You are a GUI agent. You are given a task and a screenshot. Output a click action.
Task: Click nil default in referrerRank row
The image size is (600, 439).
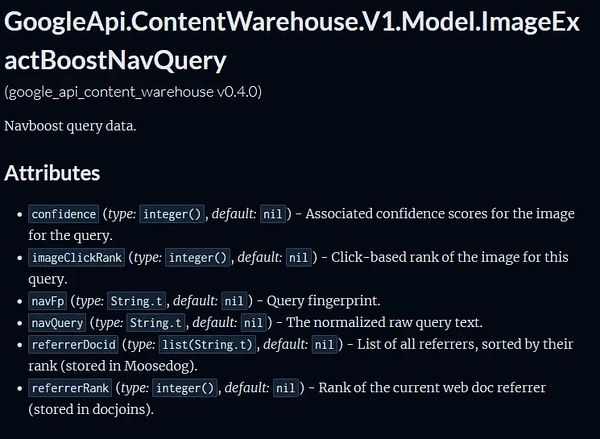[285, 388]
